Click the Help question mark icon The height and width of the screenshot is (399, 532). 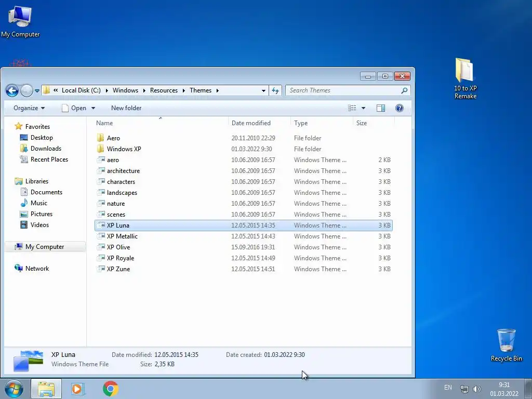coord(400,108)
